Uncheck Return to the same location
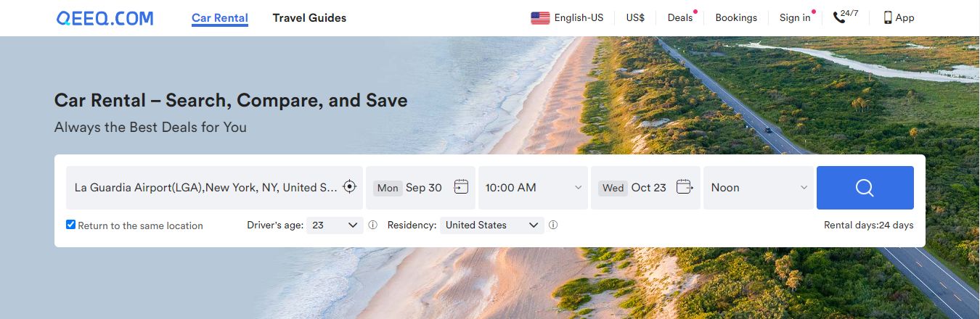The height and width of the screenshot is (319, 980). tap(71, 225)
